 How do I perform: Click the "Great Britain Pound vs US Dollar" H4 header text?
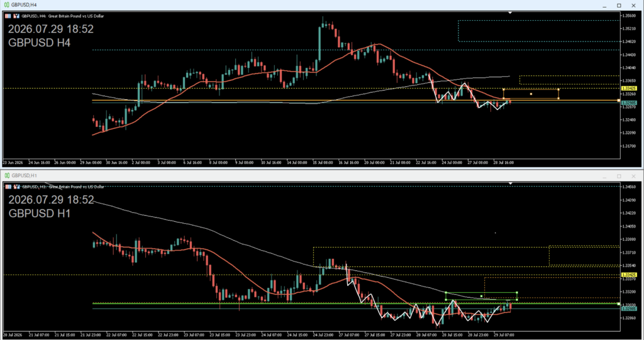click(x=76, y=16)
